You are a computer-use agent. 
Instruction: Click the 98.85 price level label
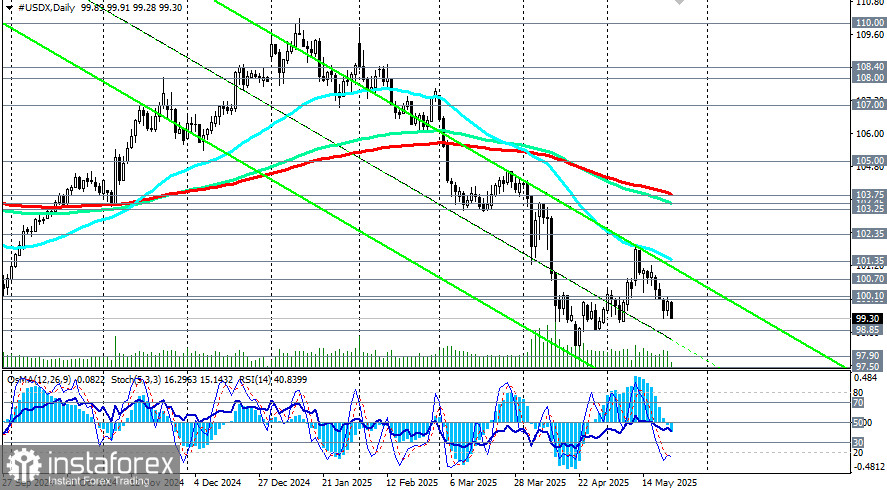point(869,330)
